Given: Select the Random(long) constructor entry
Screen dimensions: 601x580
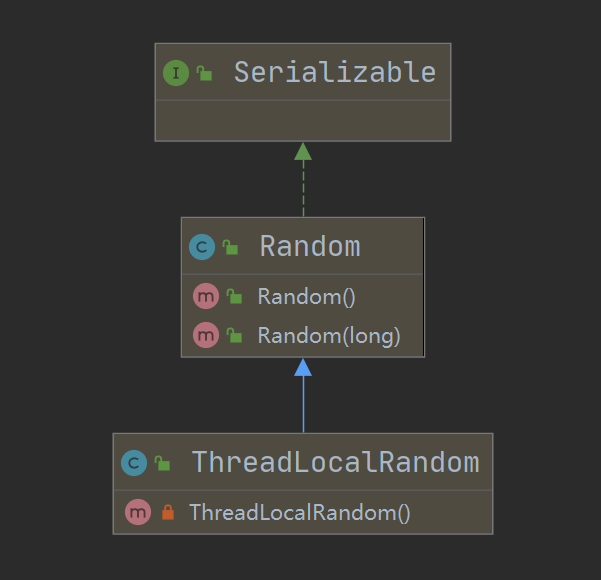Looking at the screenshot, I should (x=328, y=335).
